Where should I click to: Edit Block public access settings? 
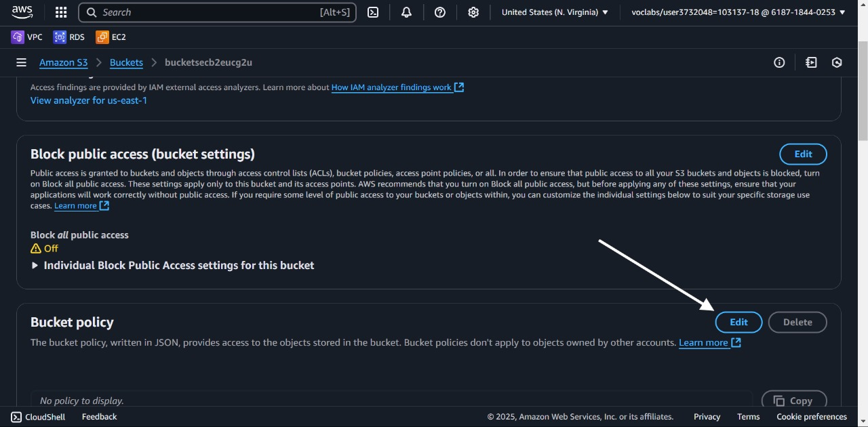(803, 155)
